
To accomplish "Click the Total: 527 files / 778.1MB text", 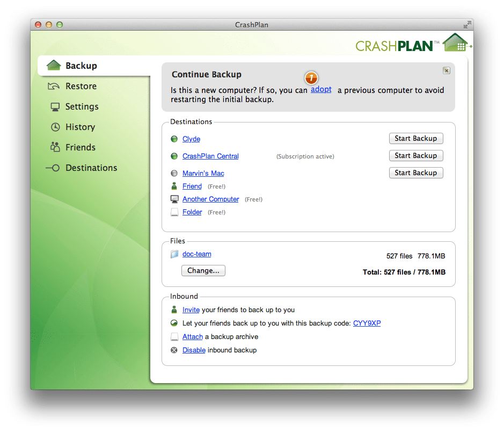I will [x=404, y=272].
